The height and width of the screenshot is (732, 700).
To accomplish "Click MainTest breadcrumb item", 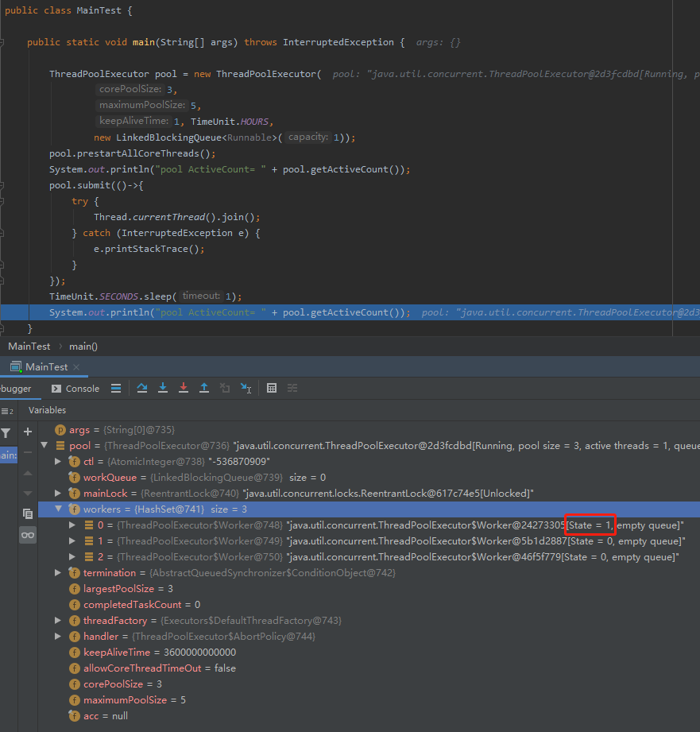I will click(29, 347).
